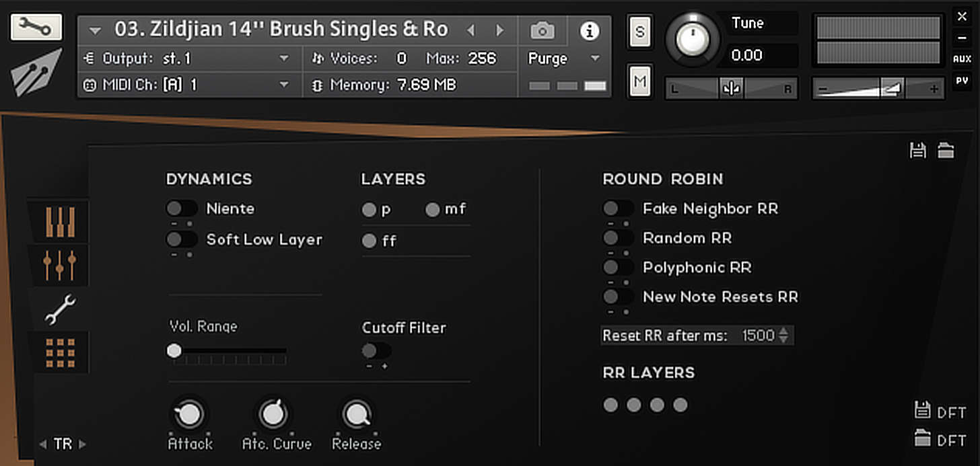Select the ff dynamic layer
Viewport: 980px width, 466px height.
(x=369, y=241)
